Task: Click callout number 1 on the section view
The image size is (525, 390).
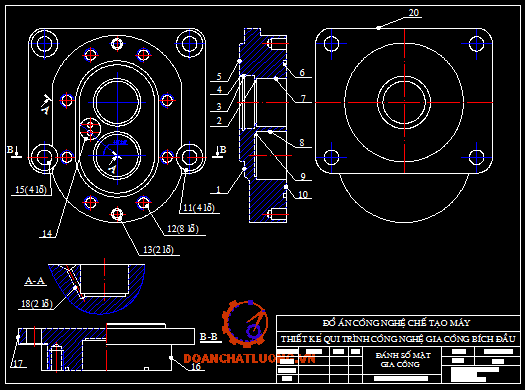Action: [218, 190]
